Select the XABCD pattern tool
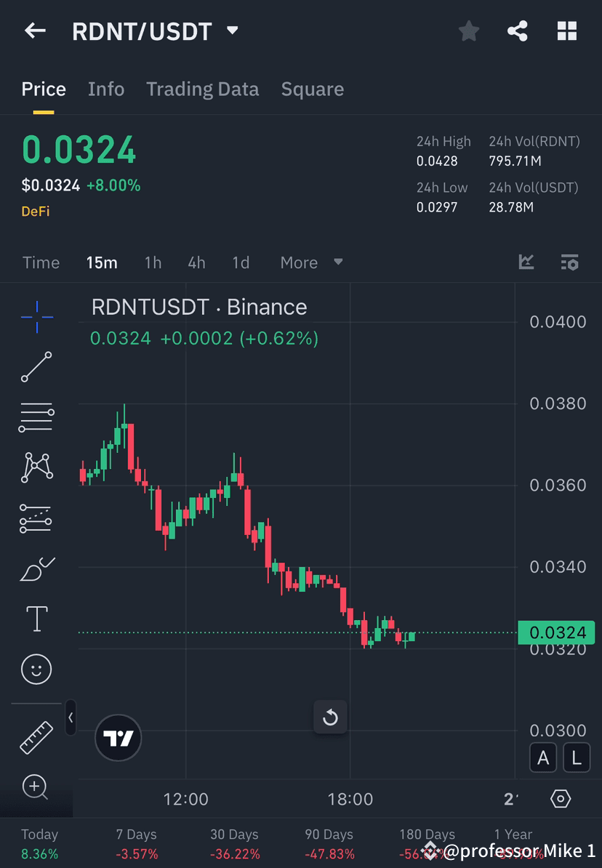602x868 pixels. (x=36, y=467)
